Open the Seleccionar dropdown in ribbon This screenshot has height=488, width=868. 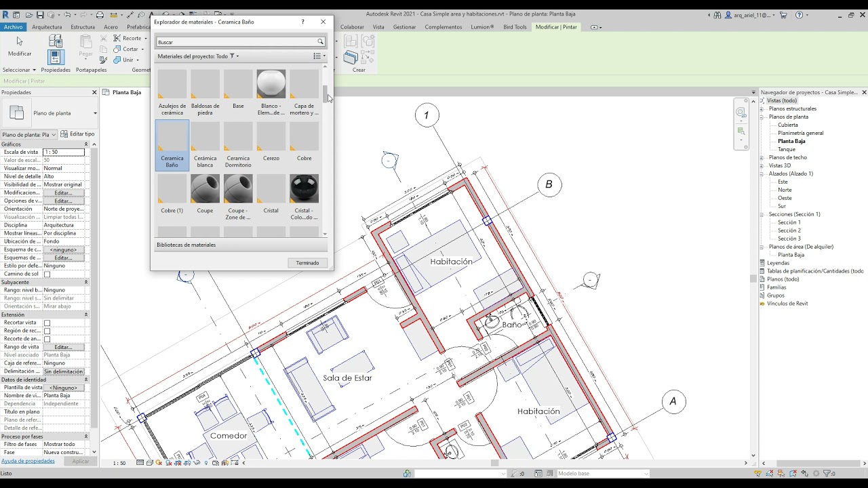click(x=19, y=70)
